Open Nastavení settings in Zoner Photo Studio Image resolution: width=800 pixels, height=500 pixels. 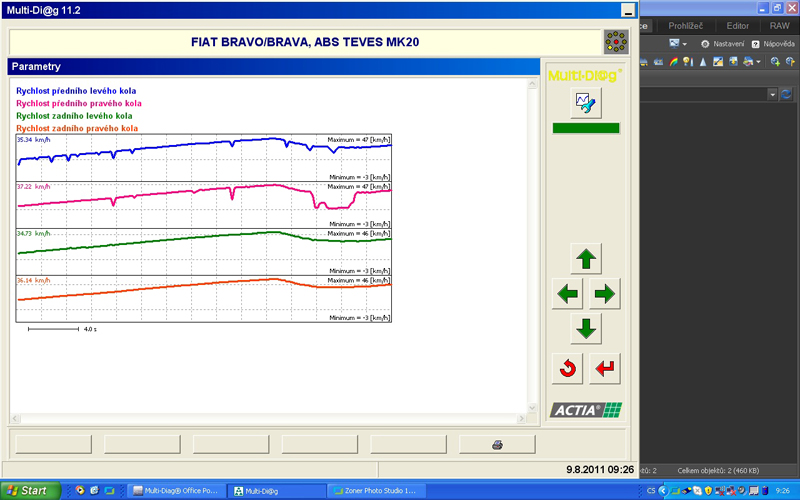[722, 44]
